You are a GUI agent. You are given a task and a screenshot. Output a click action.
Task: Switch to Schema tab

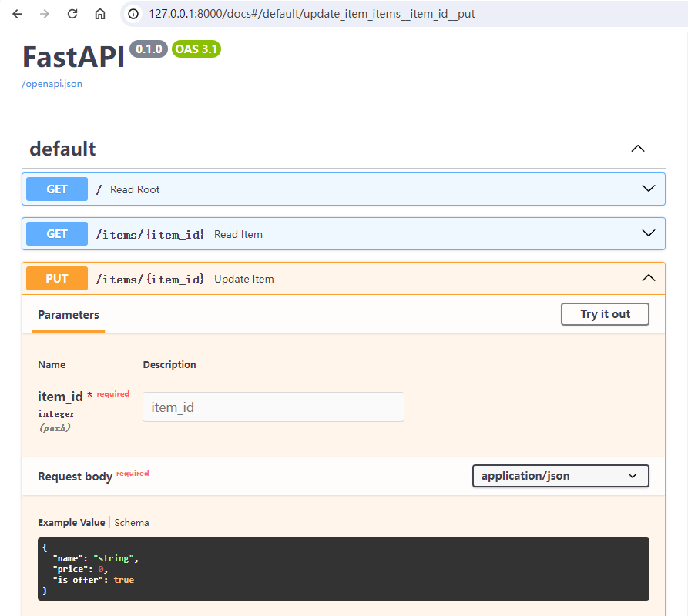(132, 522)
